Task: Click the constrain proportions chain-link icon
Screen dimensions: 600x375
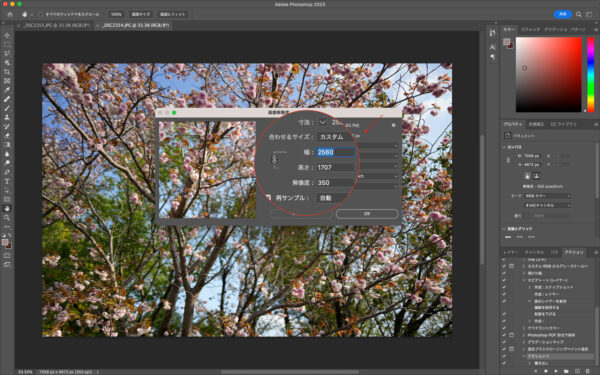Action: click(274, 160)
